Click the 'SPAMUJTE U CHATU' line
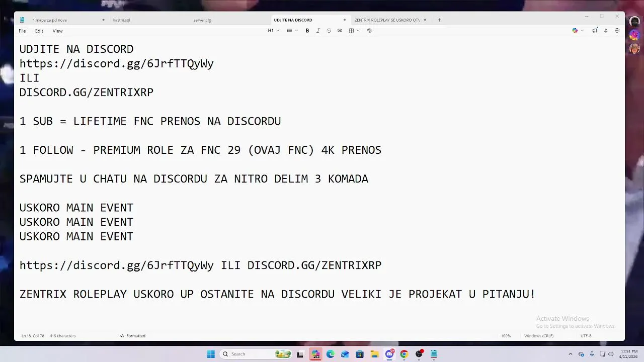644x362 pixels. click(x=194, y=179)
